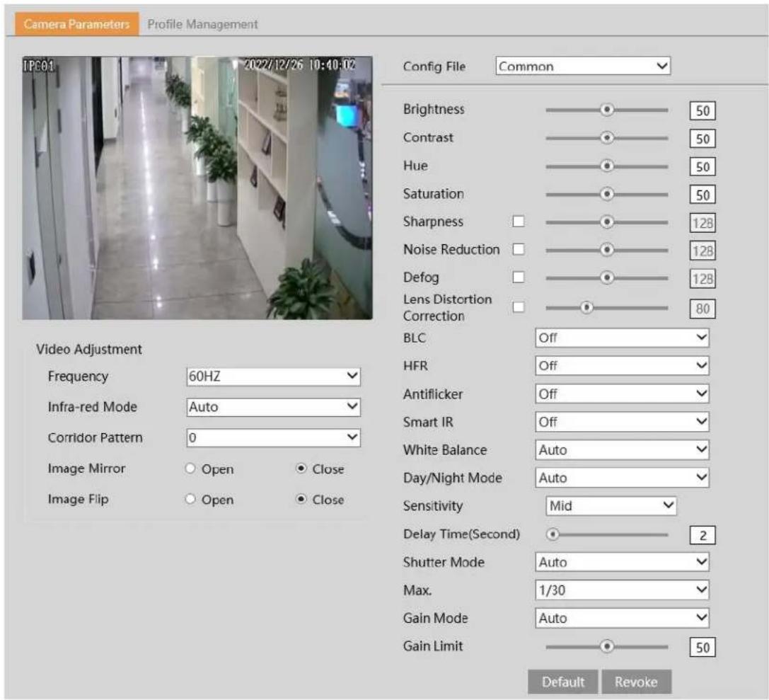Open the Config File dropdown
This screenshot has height=700, width=769.
click(583, 67)
